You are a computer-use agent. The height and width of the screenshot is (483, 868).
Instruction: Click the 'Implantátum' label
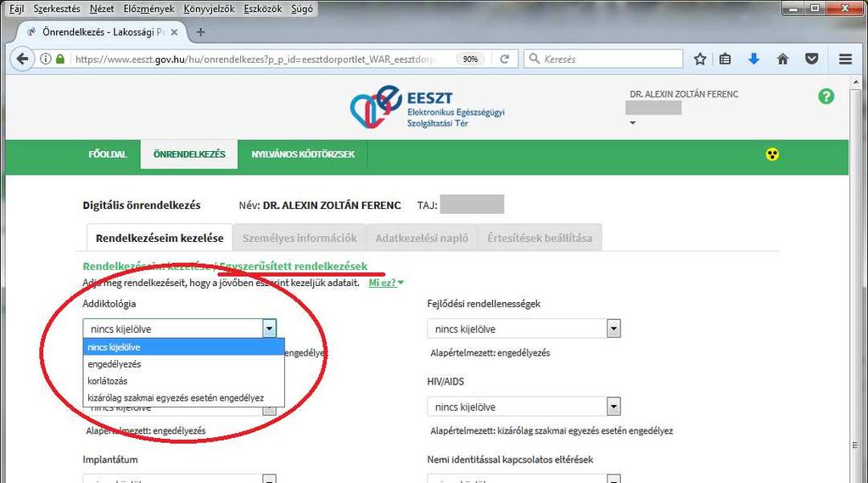pos(110,459)
